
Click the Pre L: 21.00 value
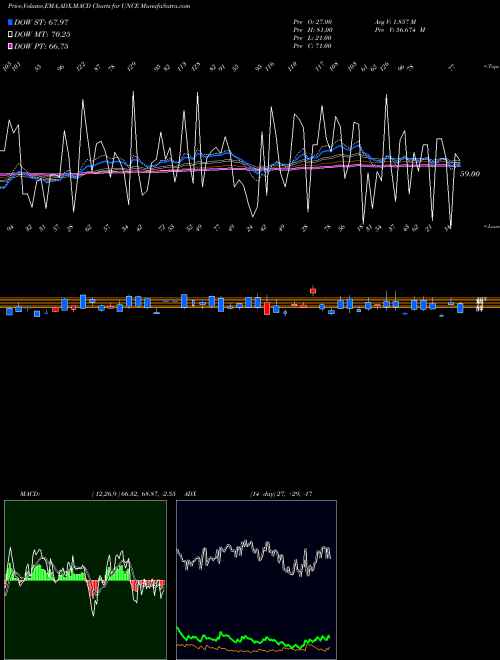click(312, 38)
